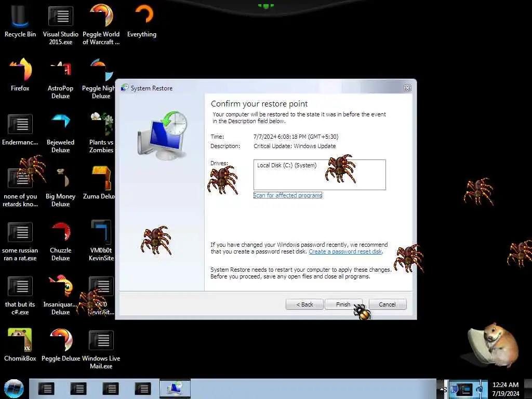This screenshot has width=532, height=399.
Task: Select the Peggle Deluxe desktop icon
Action: (60, 344)
